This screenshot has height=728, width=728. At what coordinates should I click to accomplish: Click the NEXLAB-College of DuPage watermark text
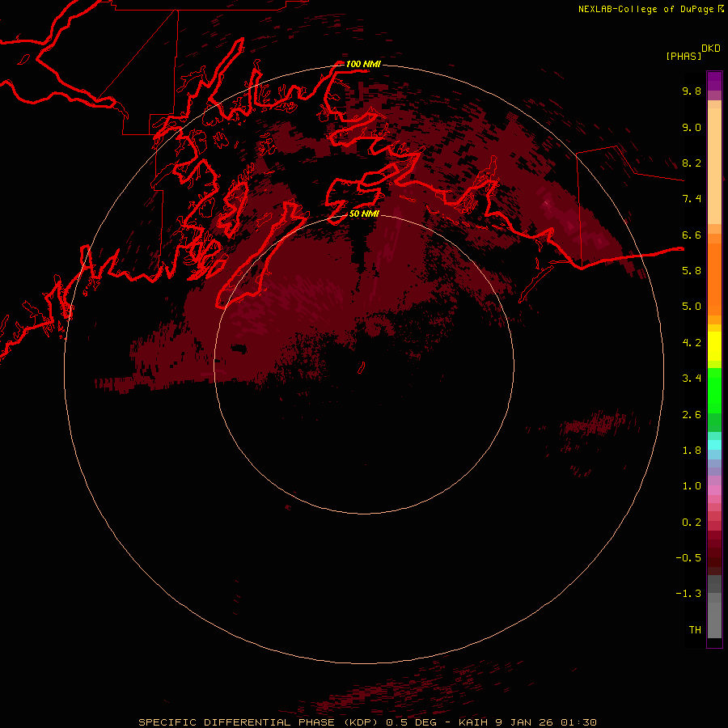coord(650,9)
